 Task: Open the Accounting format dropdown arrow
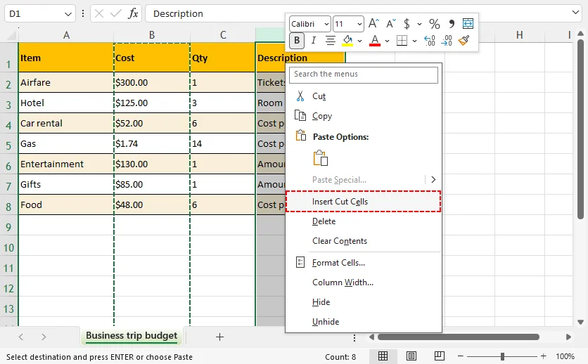coord(419,24)
